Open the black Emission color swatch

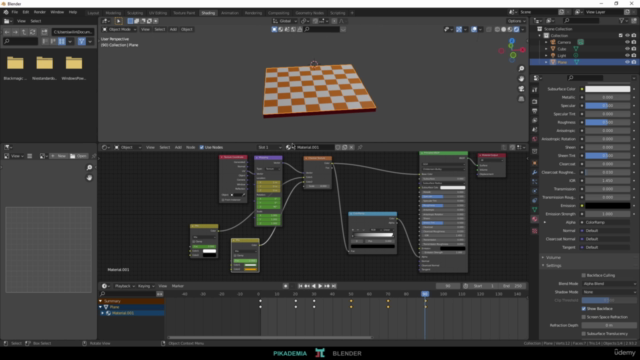[x=607, y=206]
